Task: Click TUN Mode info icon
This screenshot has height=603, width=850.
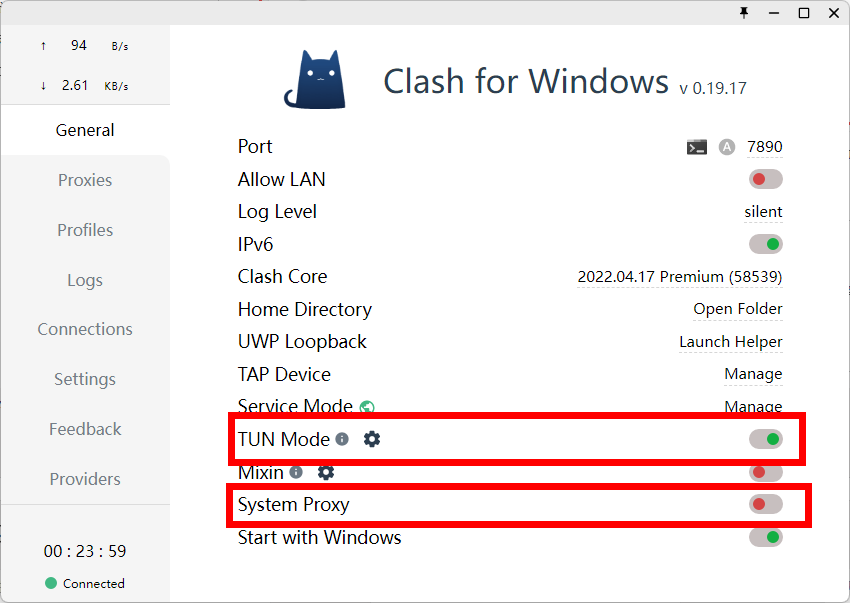Action: pyautogui.click(x=342, y=439)
